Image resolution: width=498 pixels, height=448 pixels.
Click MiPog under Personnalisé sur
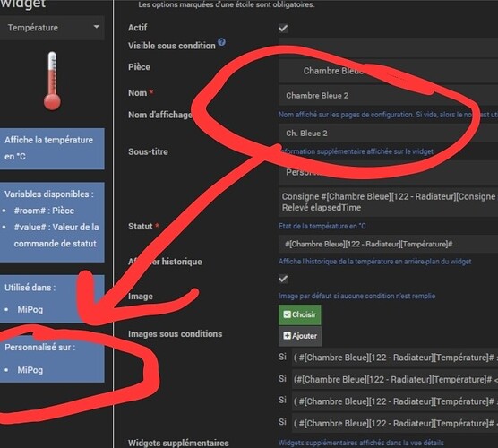pos(30,370)
